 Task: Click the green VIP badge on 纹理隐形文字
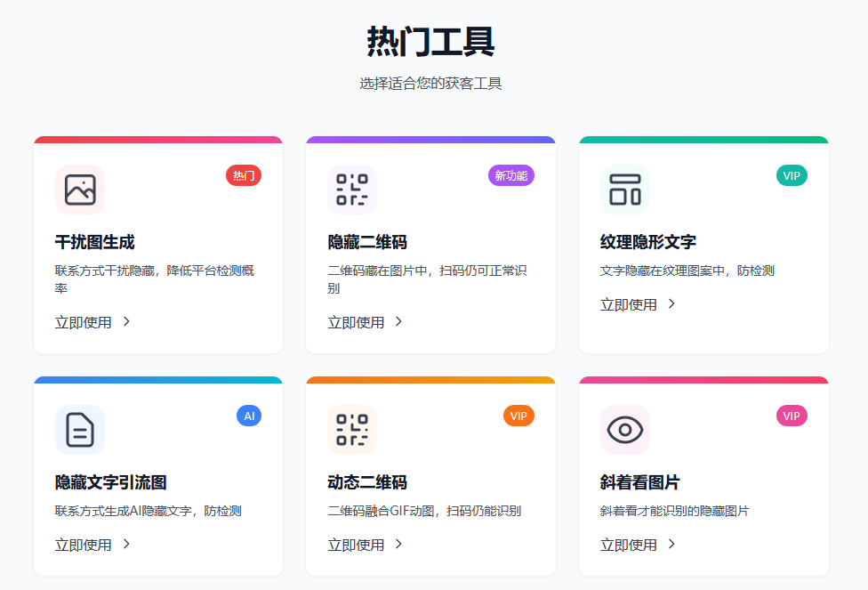pyautogui.click(x=792, y=175)
